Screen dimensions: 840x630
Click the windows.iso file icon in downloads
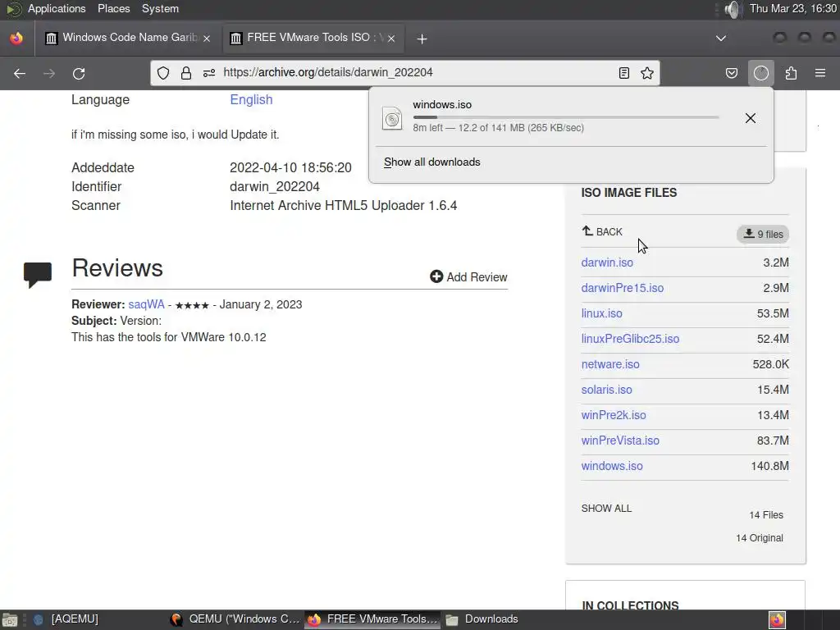tap(391, 118)
